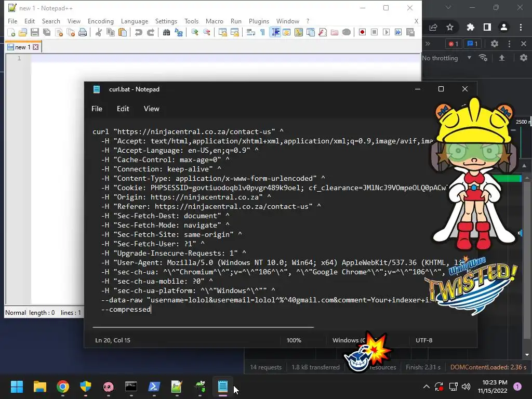Close the DevTools panel with X
Screen dimensions: 532x399
[523, 44]
